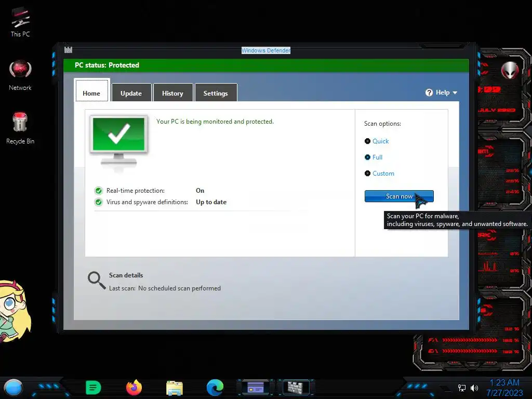532x399 pixels.
Task: Switch to the Settings tab
Action: pyautogui.click(x=216, y=92)
